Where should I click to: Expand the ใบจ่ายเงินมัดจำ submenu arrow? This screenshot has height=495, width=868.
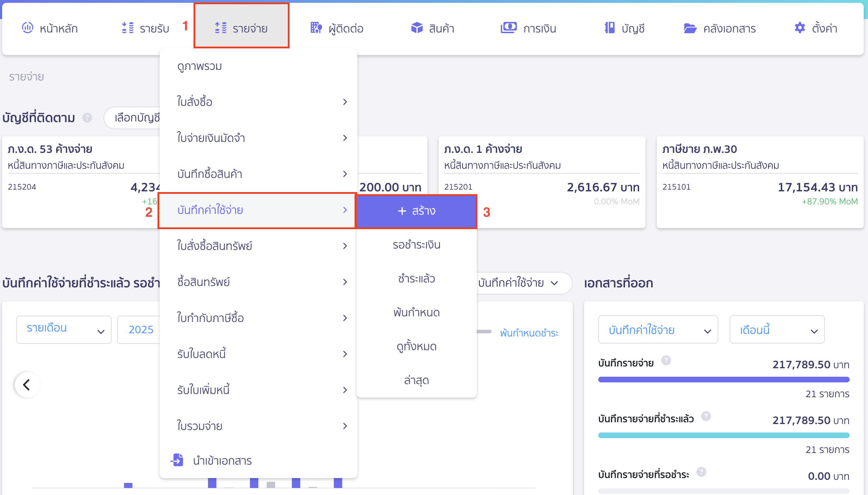(345, 138)
